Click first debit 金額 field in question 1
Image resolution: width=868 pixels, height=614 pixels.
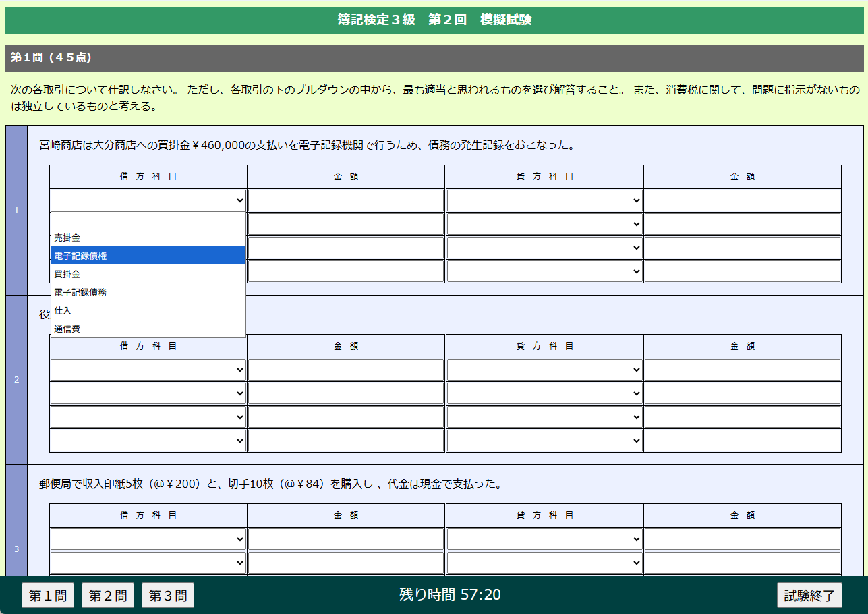coord(346,200)
